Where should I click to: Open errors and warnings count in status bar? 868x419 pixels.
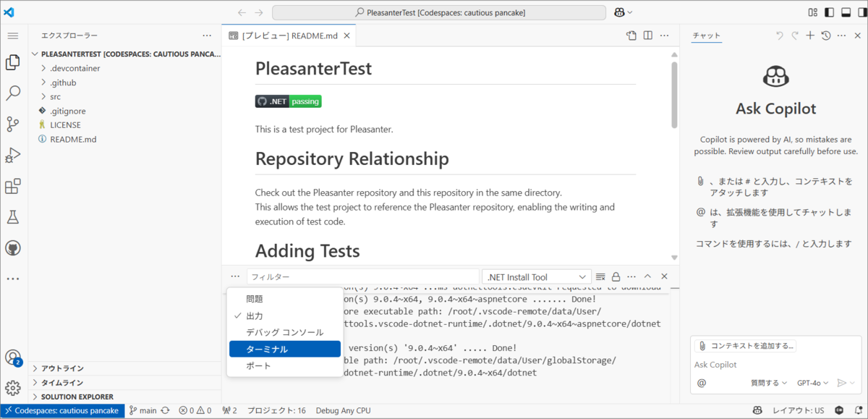pyautogui.click(x=195, y=410)
